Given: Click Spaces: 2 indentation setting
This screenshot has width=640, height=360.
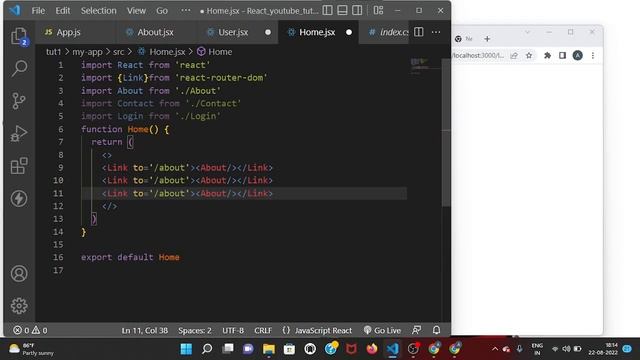Looking at the screenshot, I should click(x=195, y=330).
